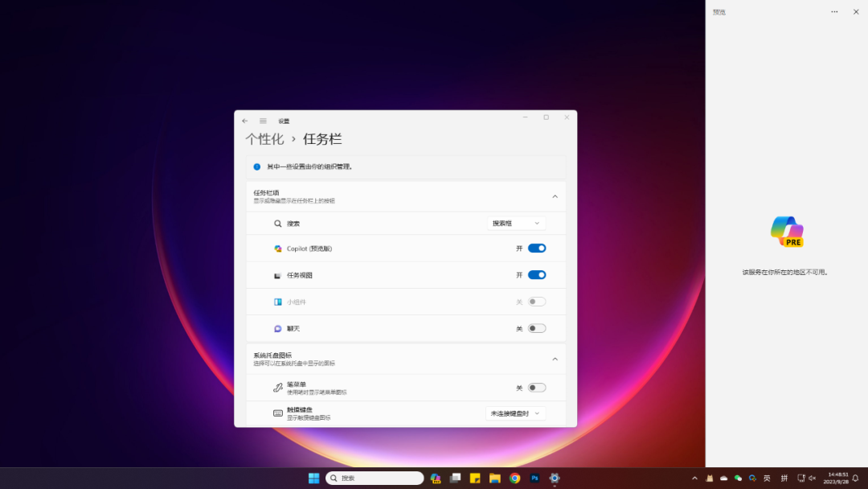The image size is (868, 489).
Task: Toggle off the Copilot preview setting
Action: click(x=536, y=248)
